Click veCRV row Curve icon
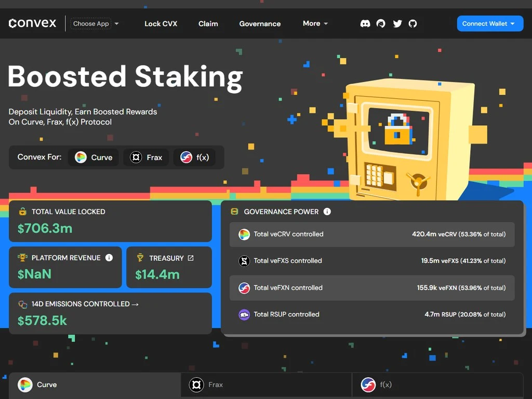532x399 pixels. [244, 234]
